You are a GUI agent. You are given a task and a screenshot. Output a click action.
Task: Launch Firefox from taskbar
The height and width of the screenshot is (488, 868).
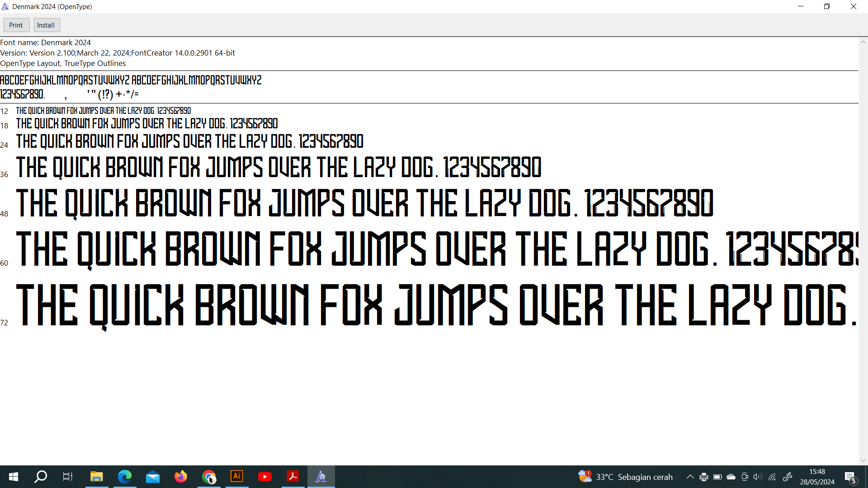tap(181, 477)
